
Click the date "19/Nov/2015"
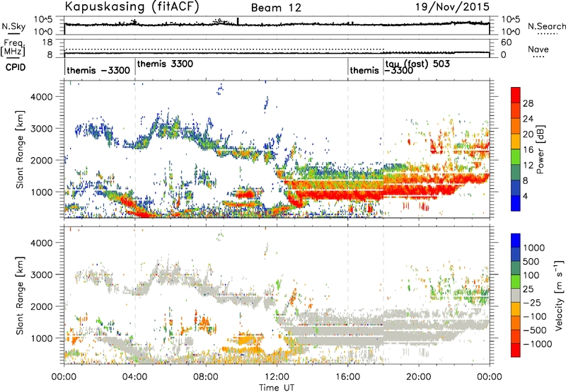(x=452, y=6)
